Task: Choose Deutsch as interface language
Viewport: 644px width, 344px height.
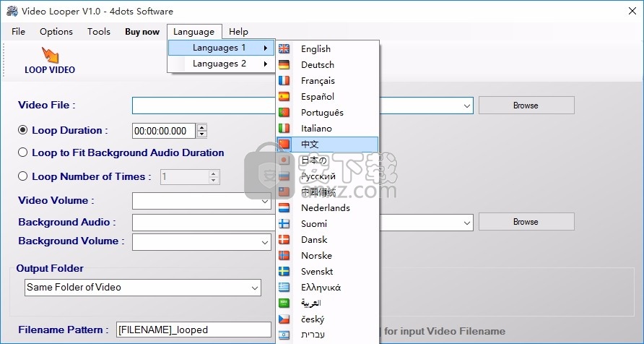Action: coord(327,65)
